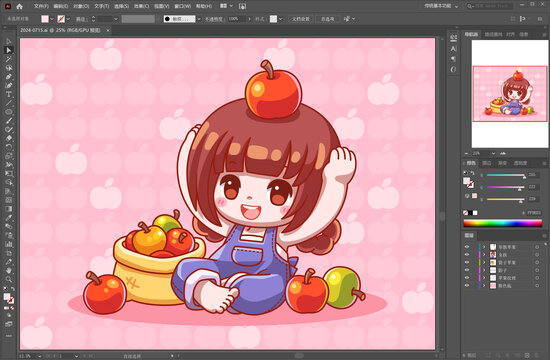
Task: Click the Home icon in the top bar
Action: point(20,6)
